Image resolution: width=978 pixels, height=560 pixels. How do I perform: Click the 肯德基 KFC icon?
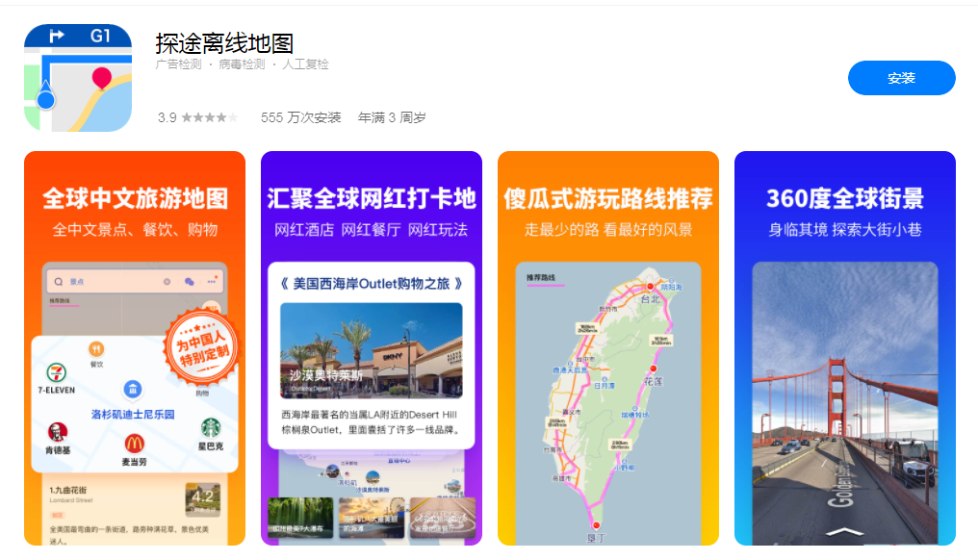pyautogui.click(x=58, y=431)
